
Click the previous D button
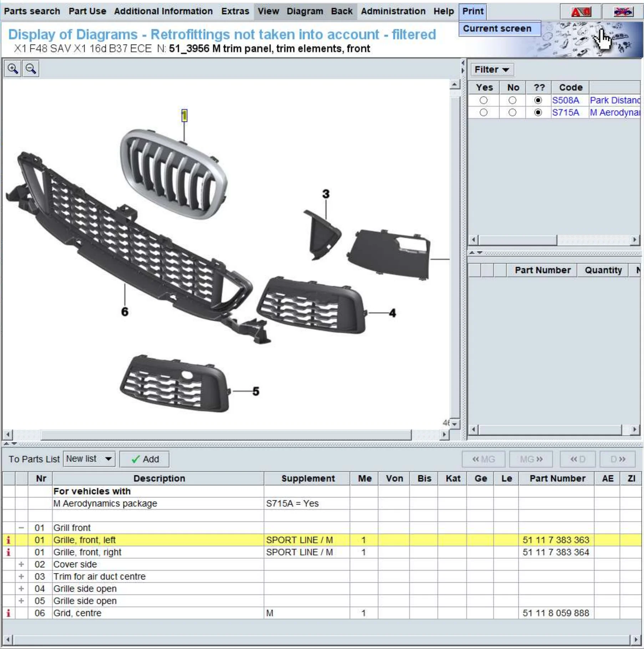(578, 459)
